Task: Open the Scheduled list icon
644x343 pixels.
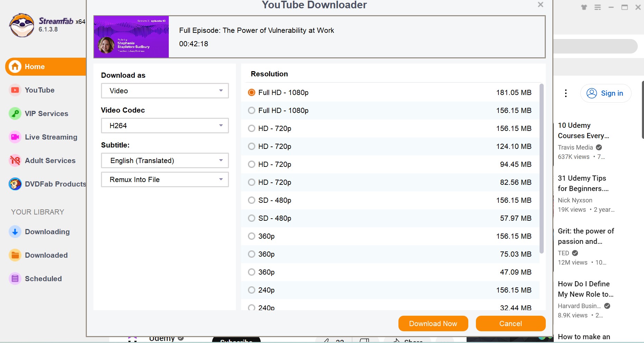Action: pos(15,279)
